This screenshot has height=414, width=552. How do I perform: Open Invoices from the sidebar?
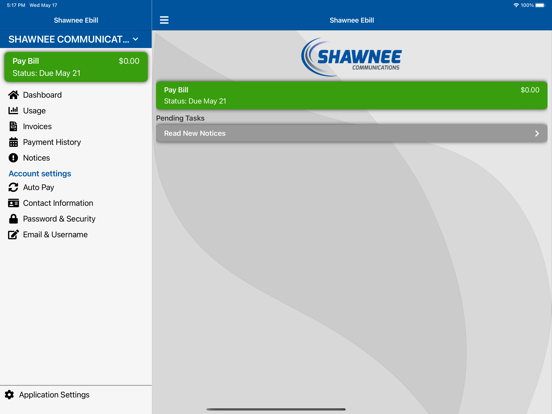(37, 126)
